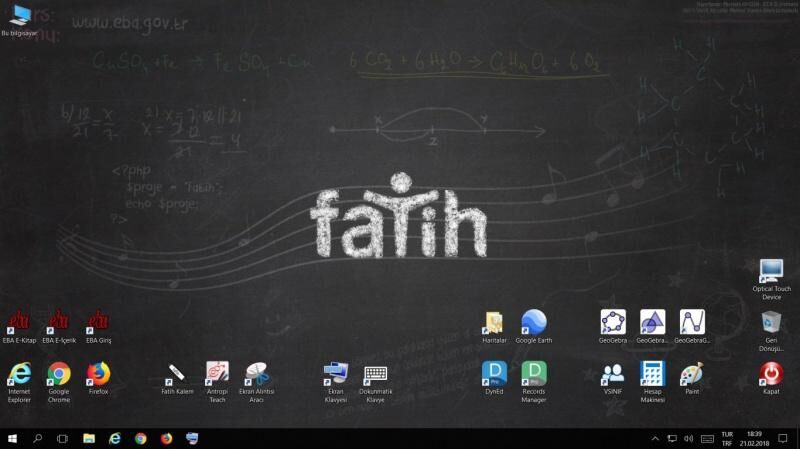Select the Optical Touch Device icon
The image size is (800, 449).
pyautogui.click(x=771, y=280)
